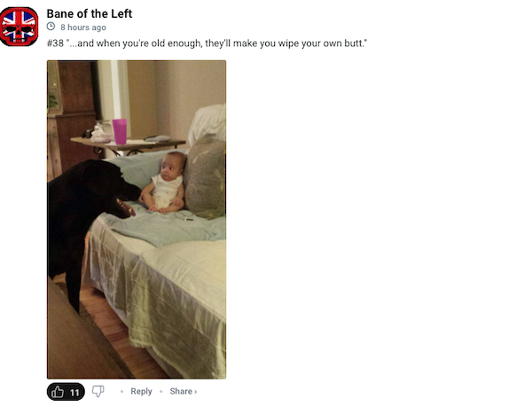Click the dark pill-shaped upvote button
The height and width of the screenshot is (406, 532).
pos(66,392)
